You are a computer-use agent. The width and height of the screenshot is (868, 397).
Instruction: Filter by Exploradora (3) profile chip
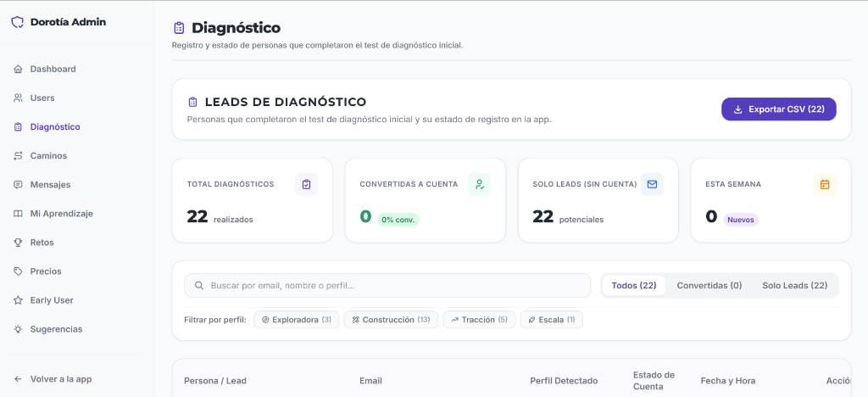point(296,320)
